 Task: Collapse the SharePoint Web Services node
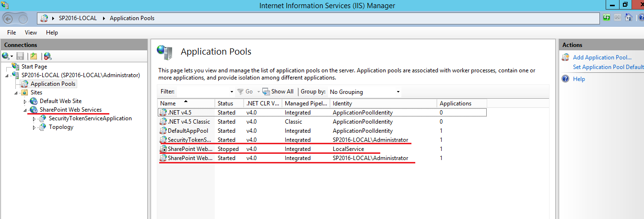[25, 110]
